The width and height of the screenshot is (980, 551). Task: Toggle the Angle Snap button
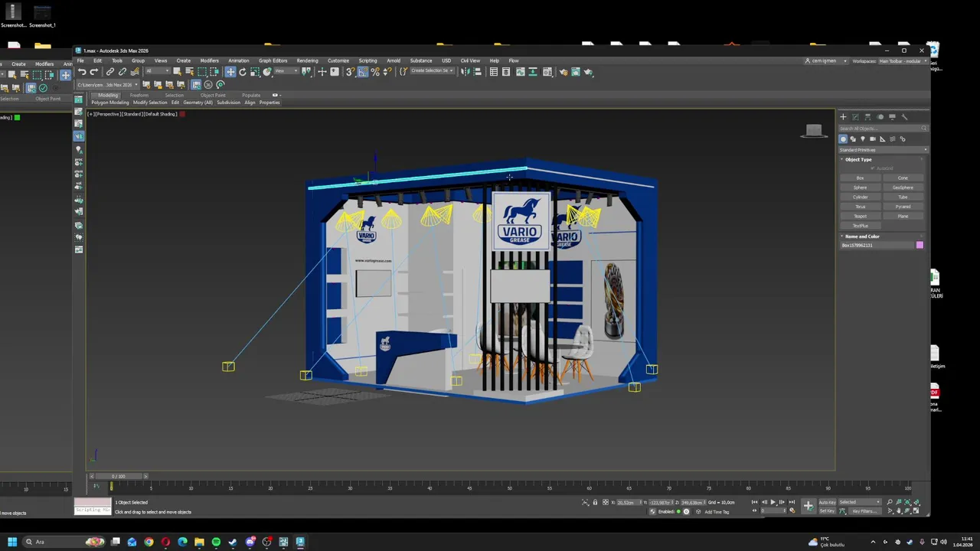[x=363, y=72]
